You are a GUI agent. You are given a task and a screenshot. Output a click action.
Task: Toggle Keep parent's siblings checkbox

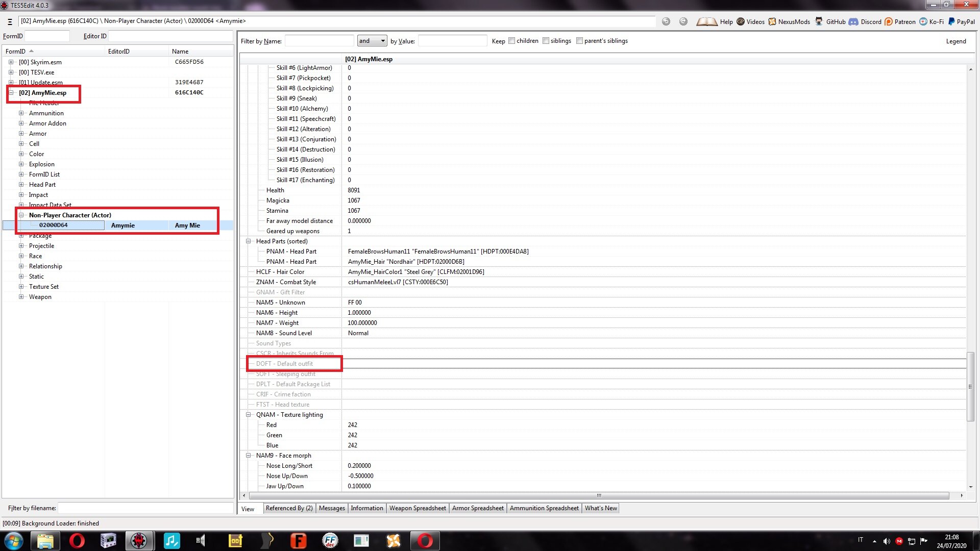[x=579, y=41]
